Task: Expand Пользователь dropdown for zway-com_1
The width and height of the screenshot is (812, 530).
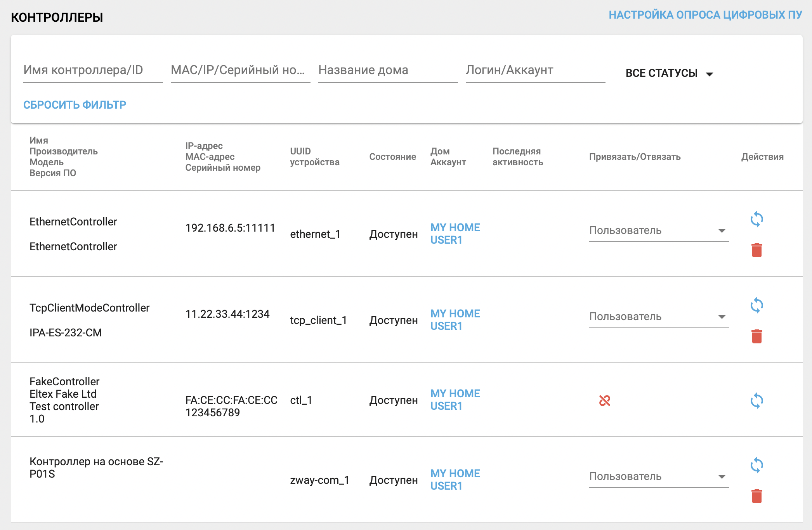Action: 658,476
